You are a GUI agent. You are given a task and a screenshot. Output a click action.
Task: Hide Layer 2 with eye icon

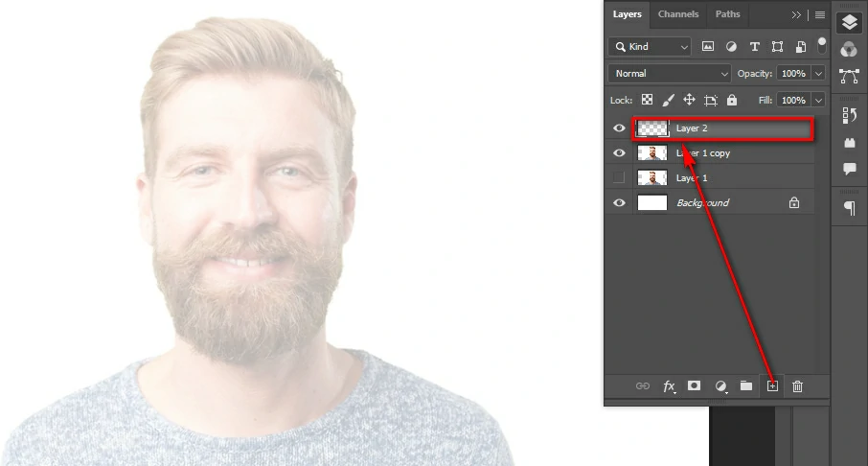tap(619, 128)
